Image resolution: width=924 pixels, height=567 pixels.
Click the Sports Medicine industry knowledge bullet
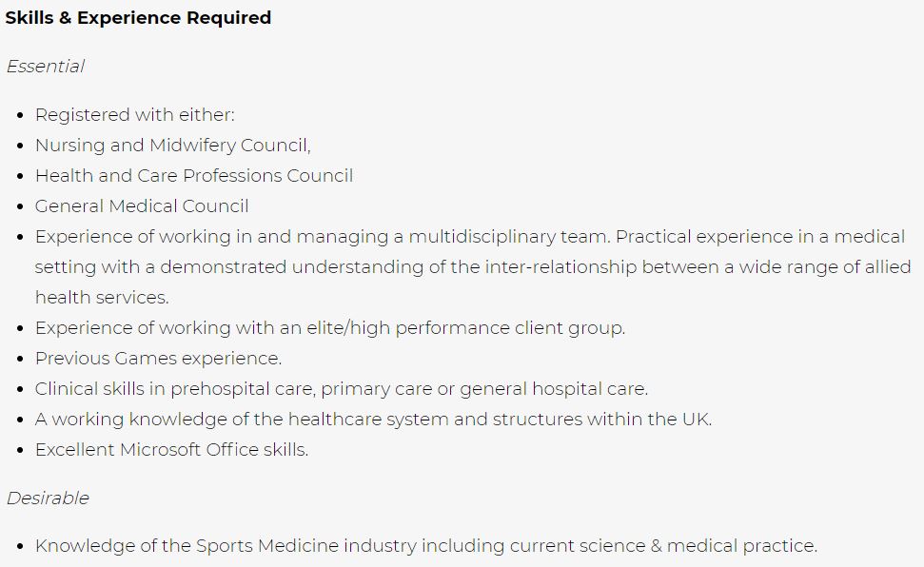pos(426,546)
